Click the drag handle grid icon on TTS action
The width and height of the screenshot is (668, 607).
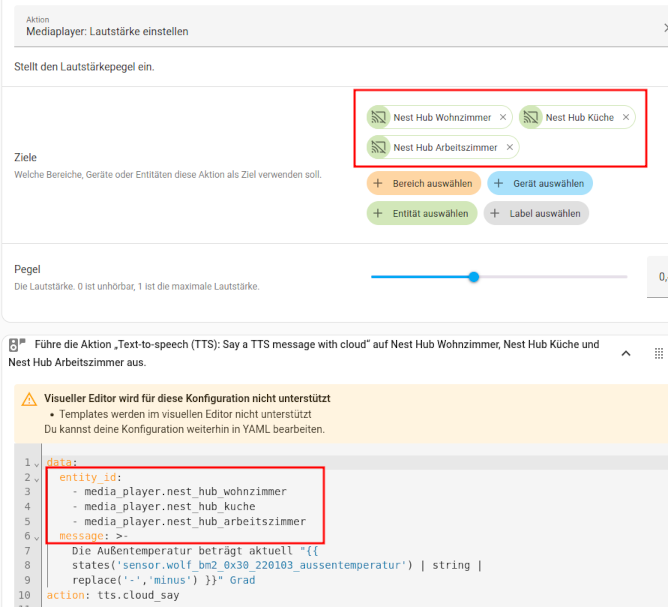[x=659, y=353]
